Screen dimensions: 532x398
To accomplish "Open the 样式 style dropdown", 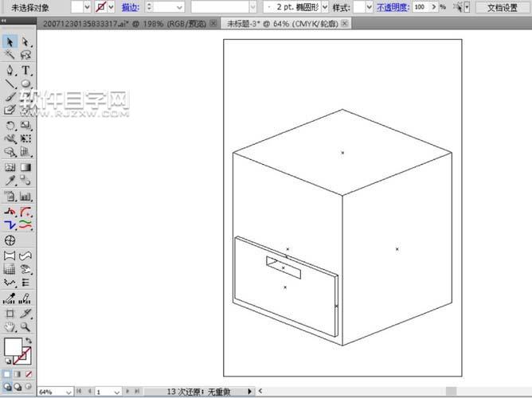I will click(x=370, y=7).
